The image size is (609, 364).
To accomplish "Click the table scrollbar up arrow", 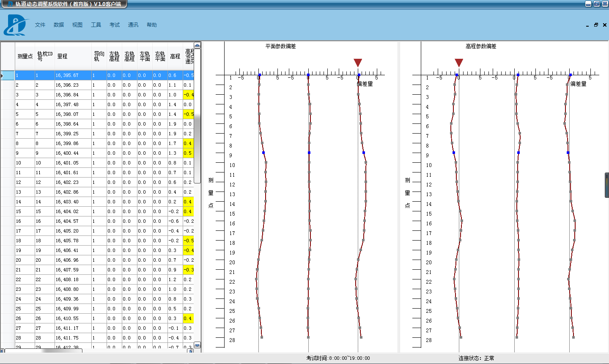I will point(197,45).
